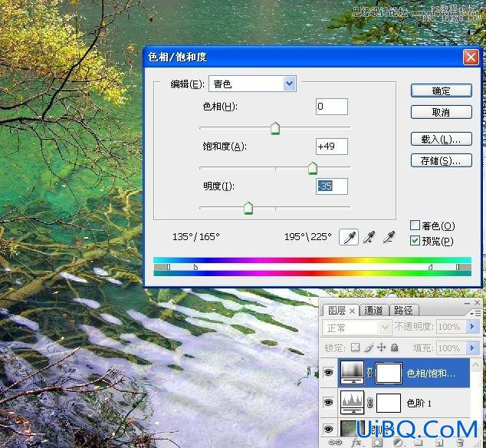This screenshot has height=448, width=486.
Task: Click the 饱和度(A) value field showing +49
Action: pyautogui.click(x=332, y=146)
